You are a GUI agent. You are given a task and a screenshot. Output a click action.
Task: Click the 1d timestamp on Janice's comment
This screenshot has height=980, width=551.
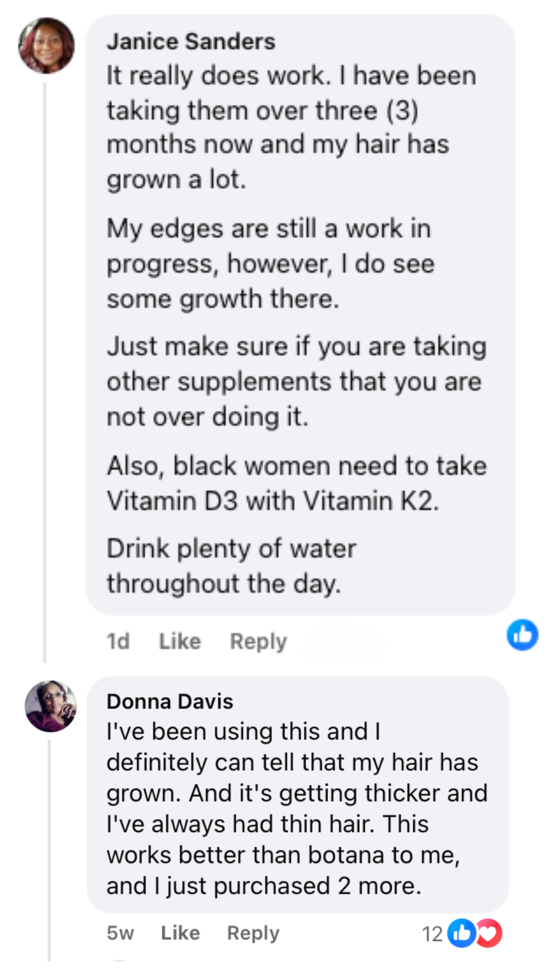click(118, 641)
